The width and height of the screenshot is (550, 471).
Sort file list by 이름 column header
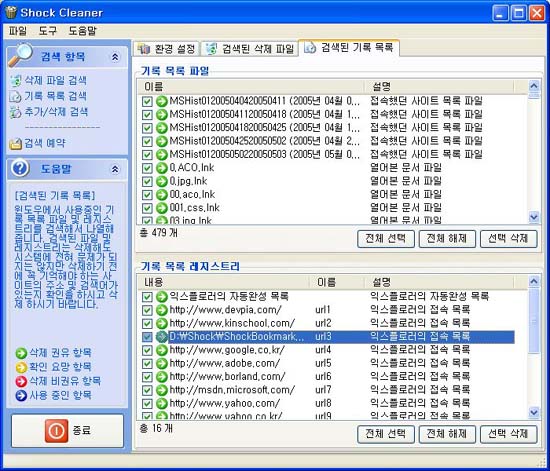tap(251, 87)
